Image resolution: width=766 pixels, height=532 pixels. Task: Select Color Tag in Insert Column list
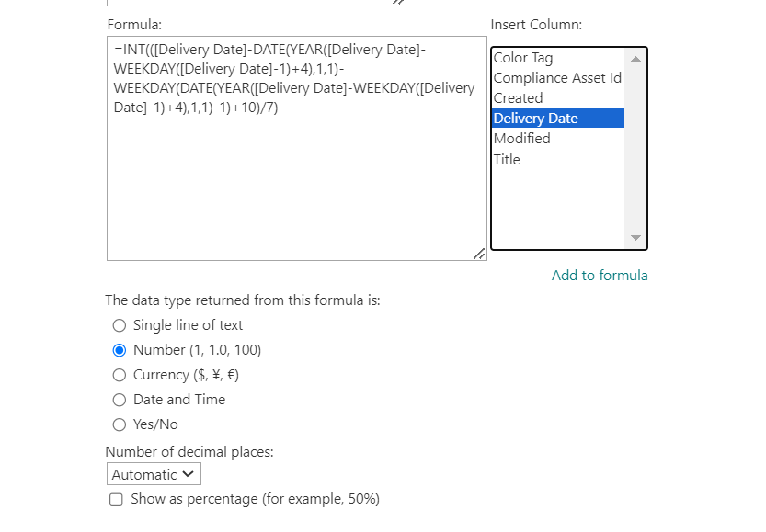(x=558, y=58)
